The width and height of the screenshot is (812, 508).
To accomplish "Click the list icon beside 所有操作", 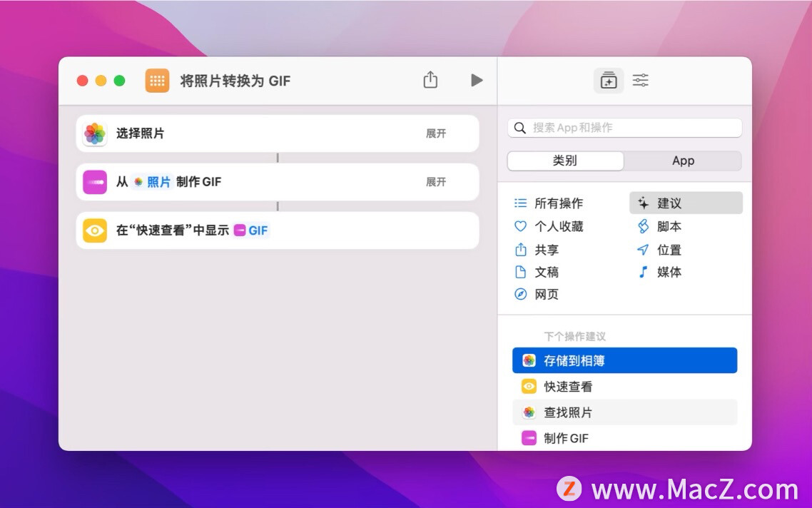I will (x=520, y=203).
